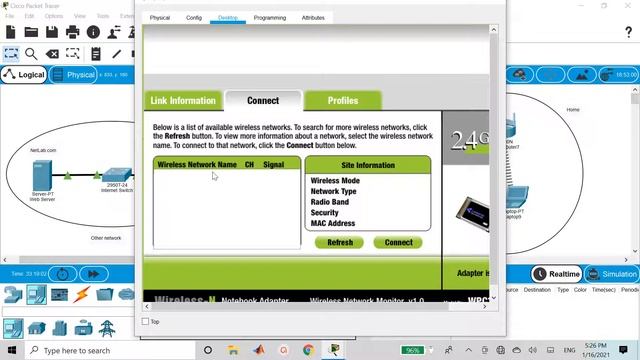Click the Power Cycle Devices stopwatch button
The image size is (640, 360).
pos(62,274)
